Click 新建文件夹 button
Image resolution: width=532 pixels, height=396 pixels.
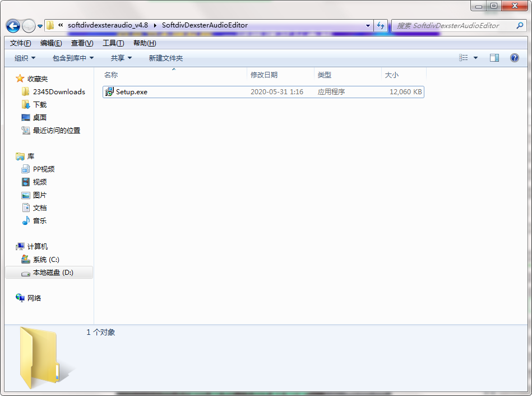[x=165, y=58]
